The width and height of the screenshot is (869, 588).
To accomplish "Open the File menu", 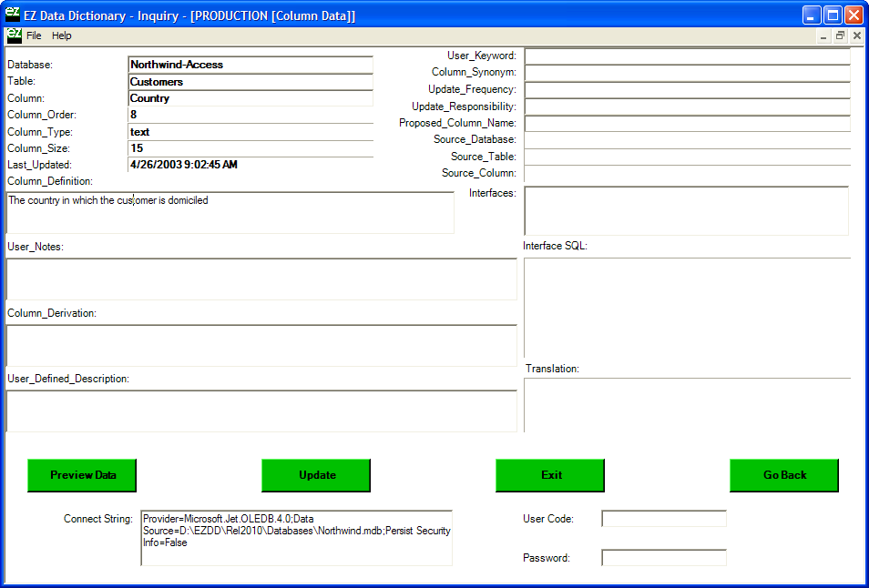I will point(34,35).
